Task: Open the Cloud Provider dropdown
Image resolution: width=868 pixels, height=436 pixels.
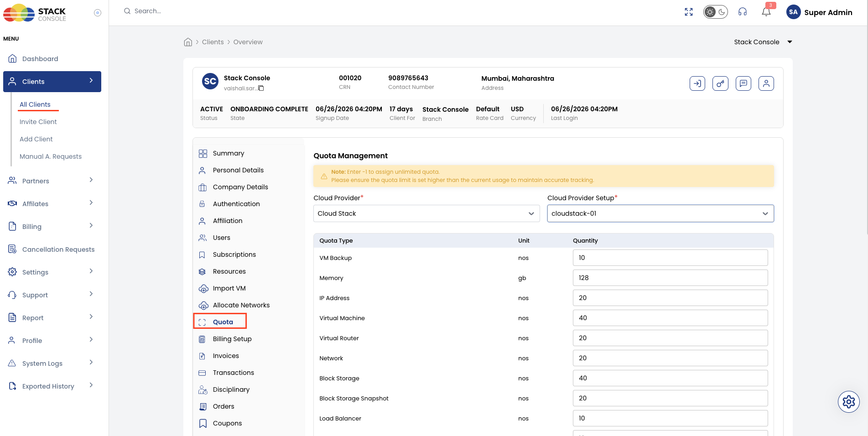Action: (426, 213)
